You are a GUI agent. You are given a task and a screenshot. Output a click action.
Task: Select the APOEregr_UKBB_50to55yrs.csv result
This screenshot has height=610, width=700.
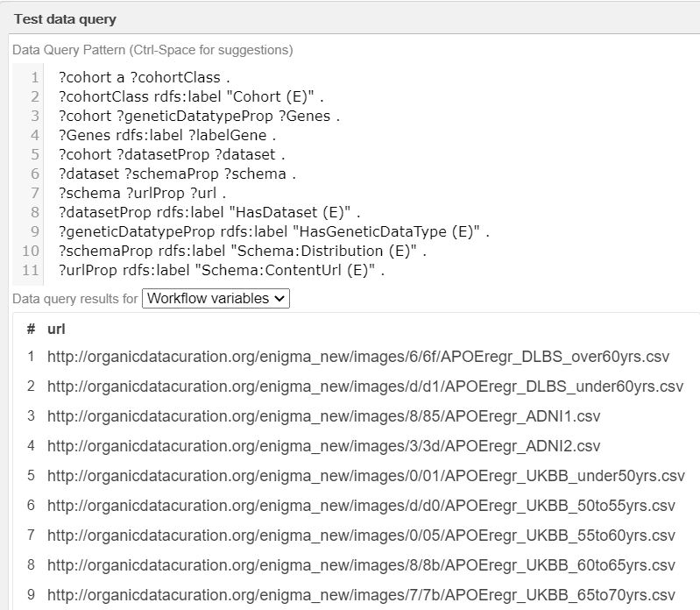361,506
